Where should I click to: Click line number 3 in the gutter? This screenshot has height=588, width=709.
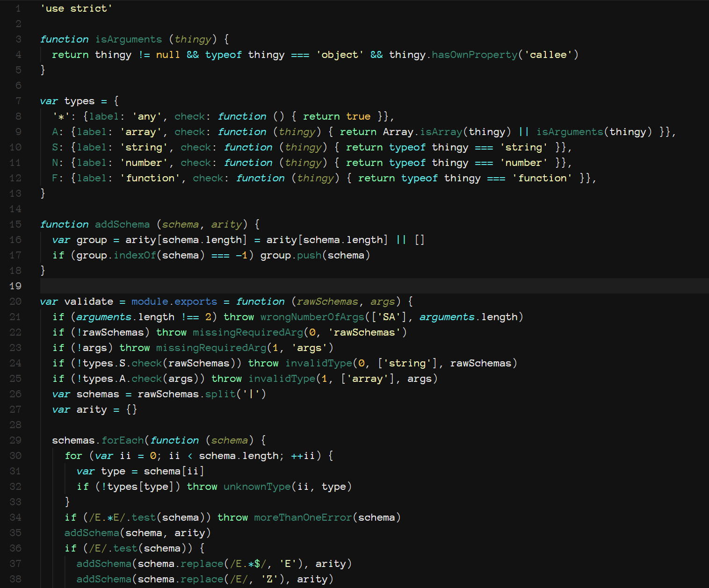pos(18,39)
